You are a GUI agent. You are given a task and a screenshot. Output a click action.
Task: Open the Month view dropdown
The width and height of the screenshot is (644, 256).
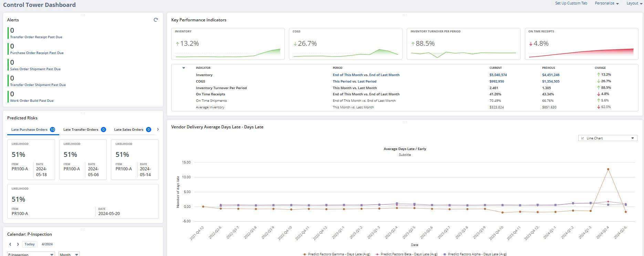click(69, 254)
